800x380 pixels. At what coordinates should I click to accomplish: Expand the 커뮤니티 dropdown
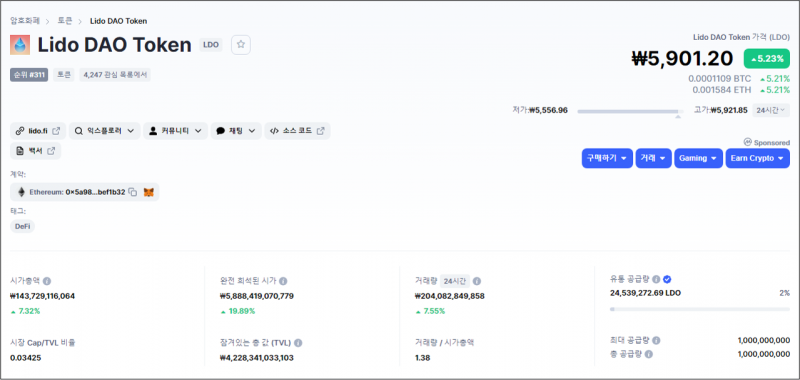point(176,131)
